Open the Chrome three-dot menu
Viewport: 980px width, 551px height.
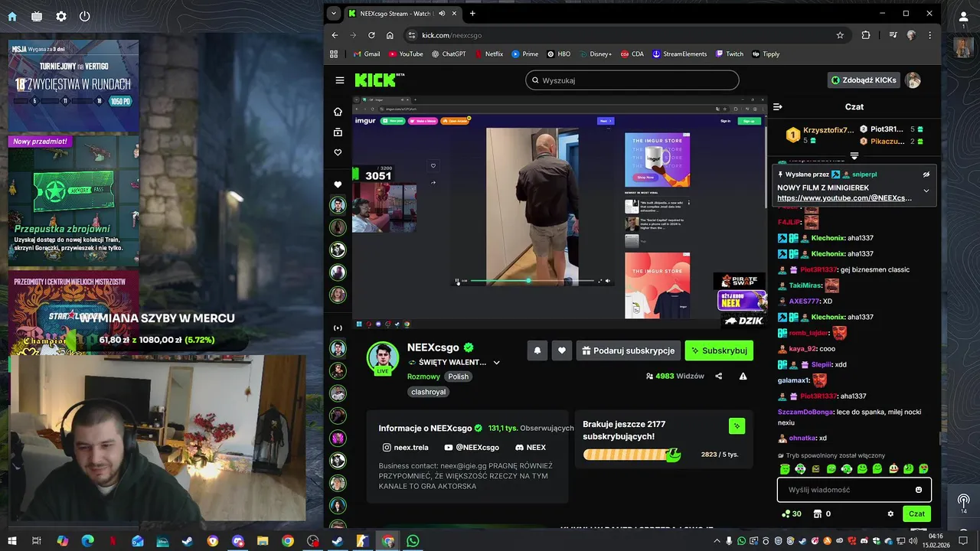pyautogui.click(x=929, y=35)
